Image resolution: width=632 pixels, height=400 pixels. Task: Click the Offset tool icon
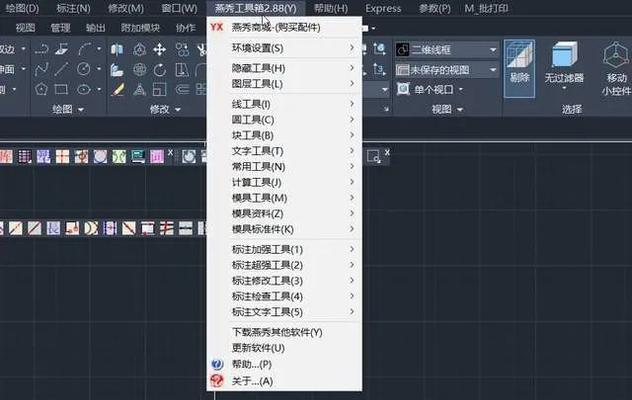click(x=182, y=89)
